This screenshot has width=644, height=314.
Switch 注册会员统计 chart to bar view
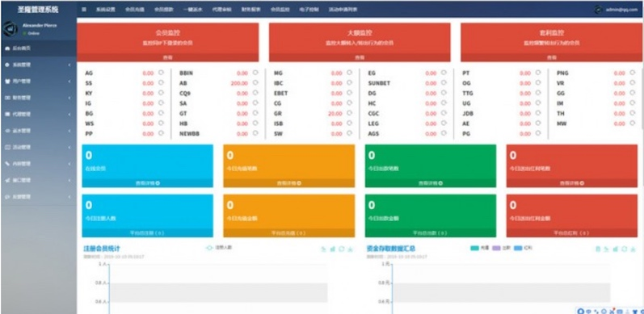tap(332, 249)
